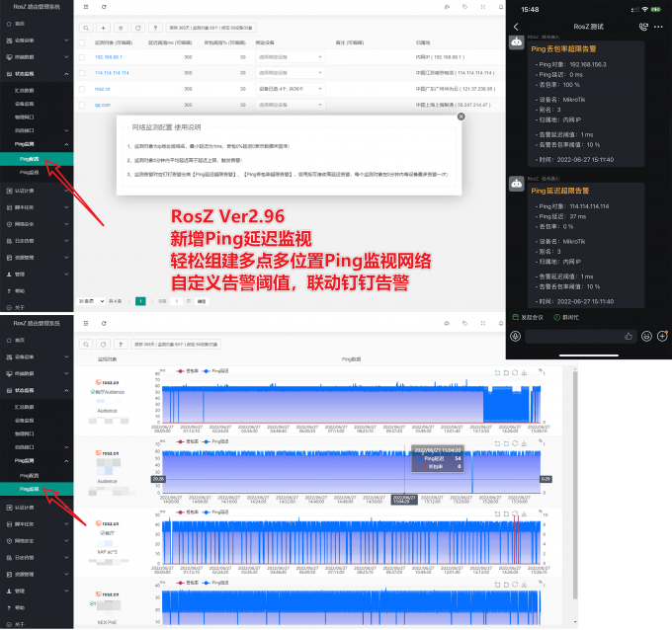This screenshot has width=672, height=630.
Task: Click the bell icon in bottom panel header
Action: [501, 323]
